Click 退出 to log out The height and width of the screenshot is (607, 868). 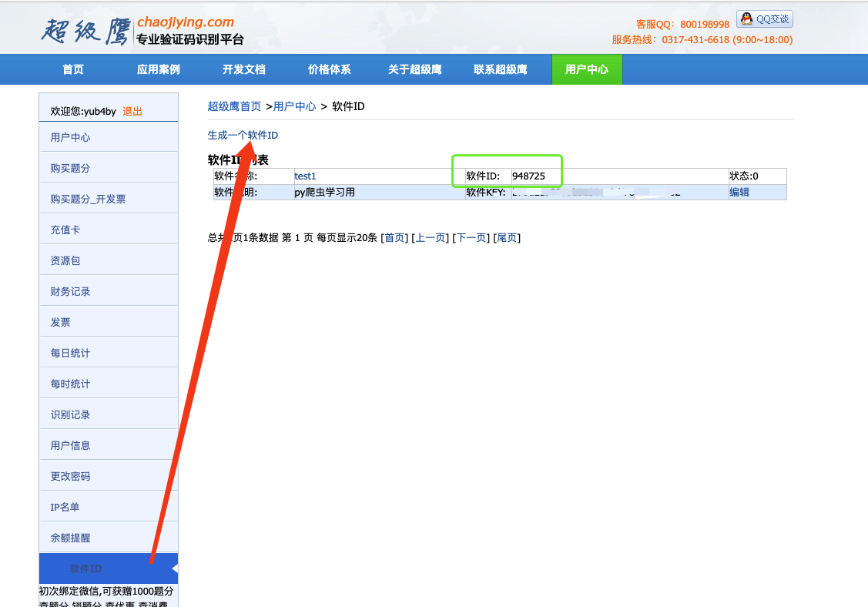[132, 112]
